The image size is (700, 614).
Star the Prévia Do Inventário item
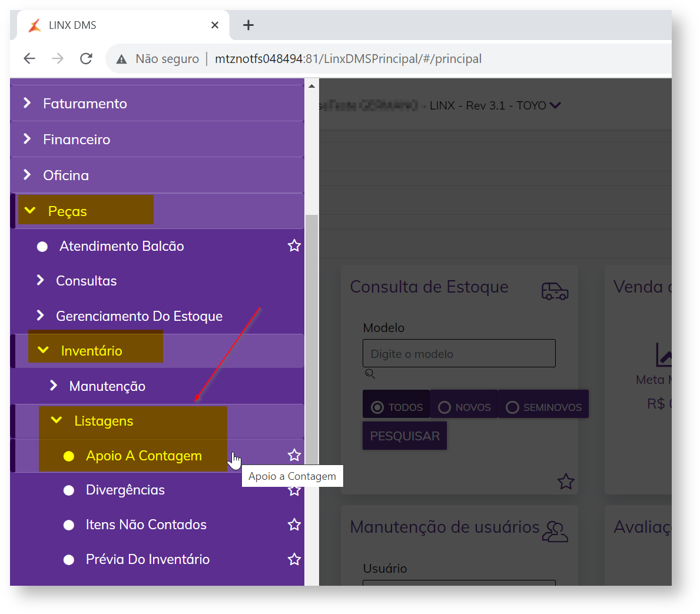click(294, 559)
